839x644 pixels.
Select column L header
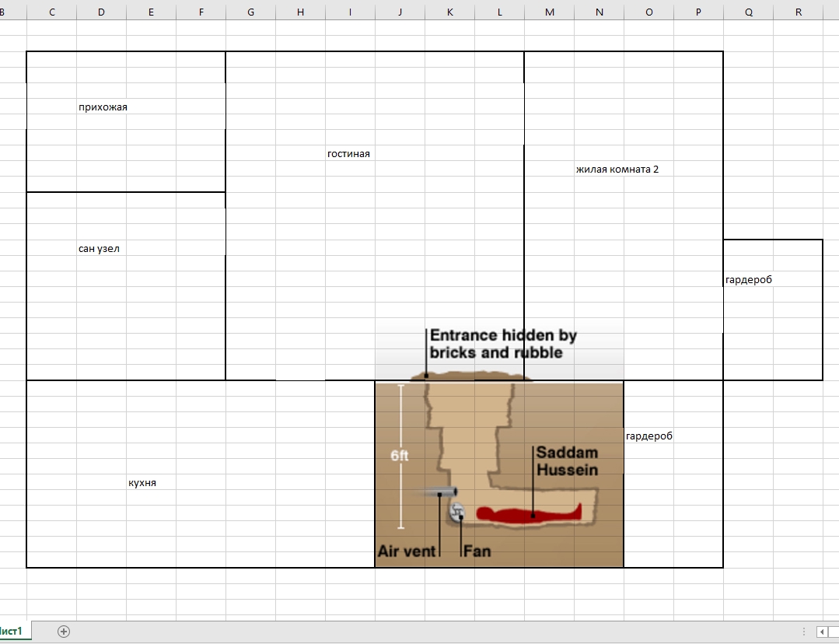click(500, 12)
